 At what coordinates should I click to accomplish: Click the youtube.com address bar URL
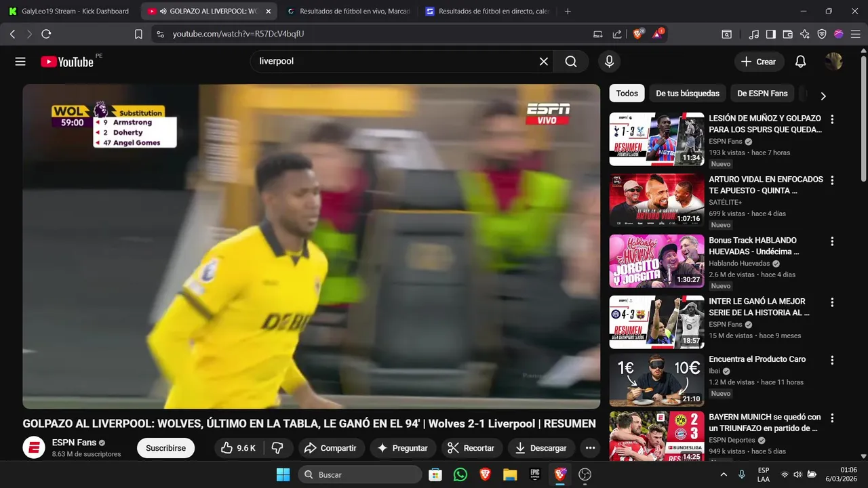click(238, 34)
